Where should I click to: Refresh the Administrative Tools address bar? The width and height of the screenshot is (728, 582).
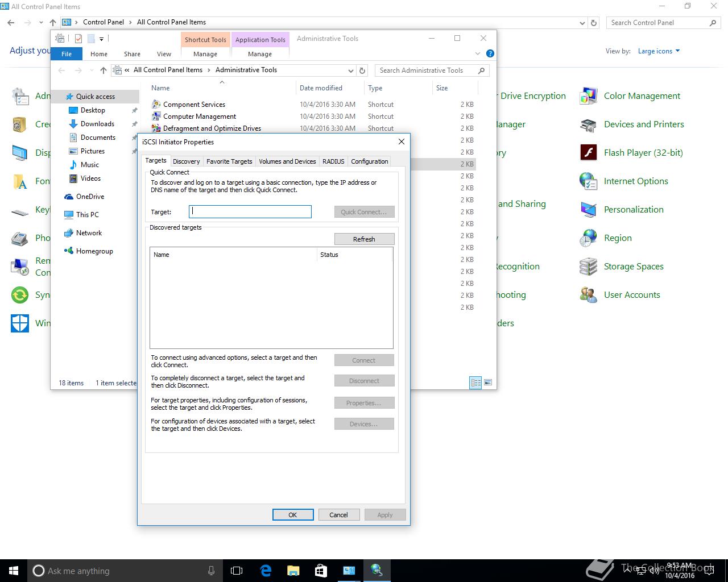(x=362, y=70)
